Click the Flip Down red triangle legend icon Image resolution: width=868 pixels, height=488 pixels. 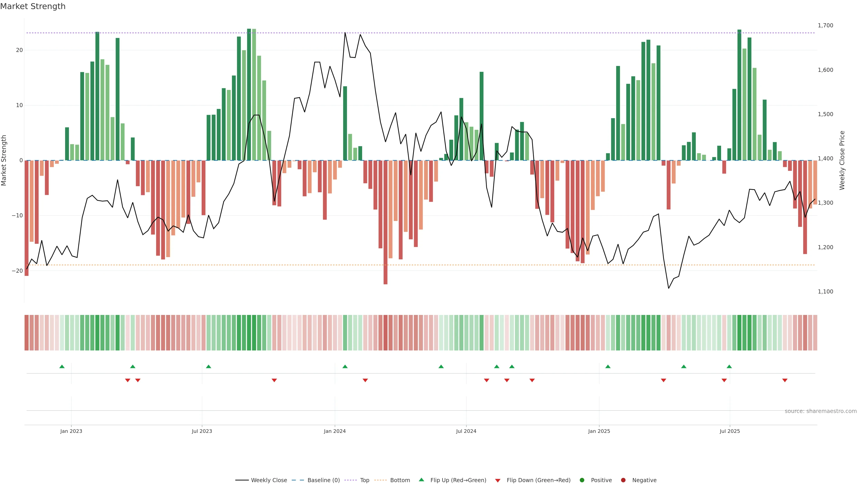pos(498,481)
